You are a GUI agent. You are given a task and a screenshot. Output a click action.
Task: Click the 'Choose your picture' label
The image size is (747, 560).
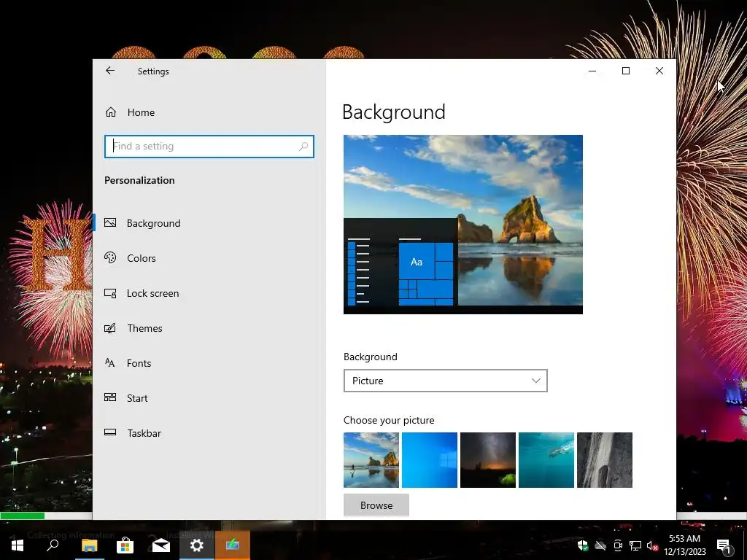tap(389, 420)
